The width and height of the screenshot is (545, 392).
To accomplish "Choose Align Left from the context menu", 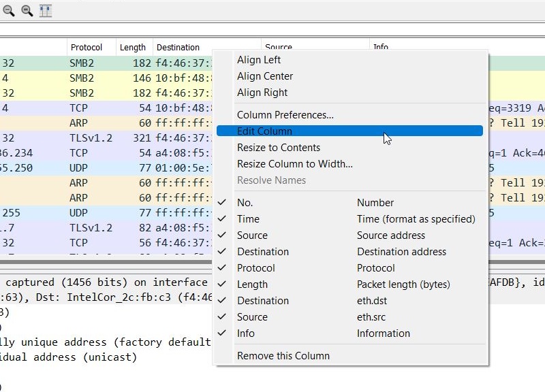I will (x=258, y=60).
